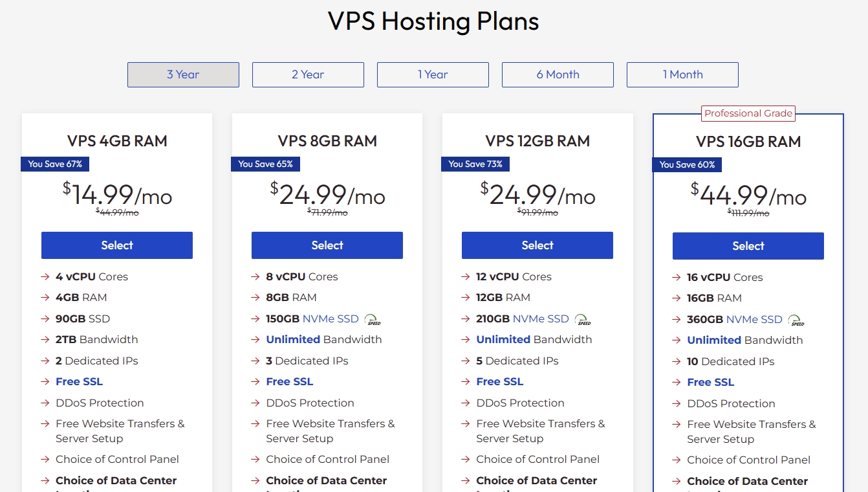868x492 pixels.
Task: Click arrow icon beside 8GB RAM
Action: click(255, 298)
